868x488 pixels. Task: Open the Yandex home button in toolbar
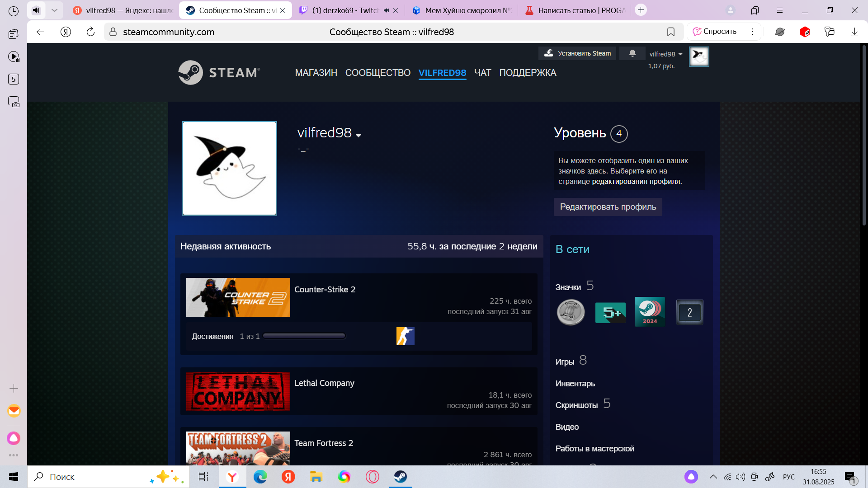pyautogui.click(x=66, y=32)
